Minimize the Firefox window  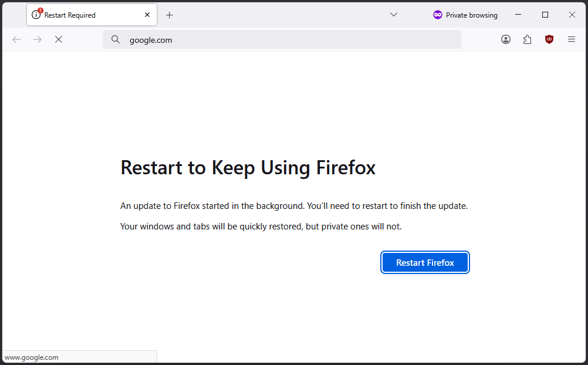point(518,15)
